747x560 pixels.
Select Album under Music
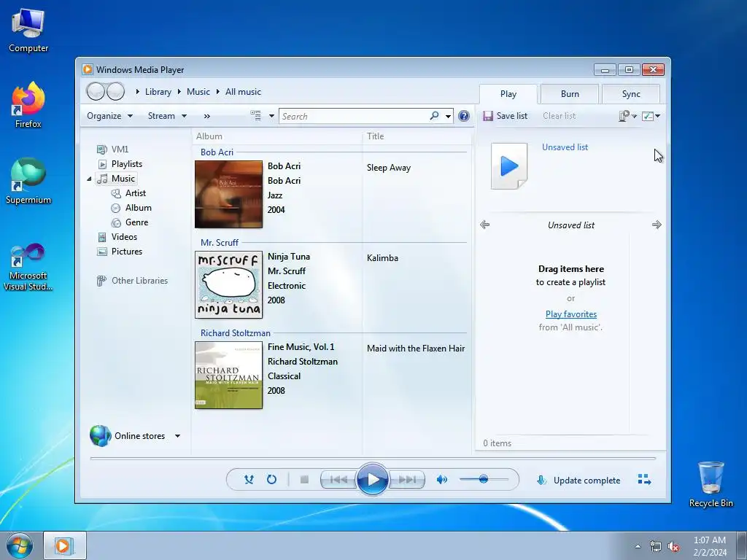(131, 208)
